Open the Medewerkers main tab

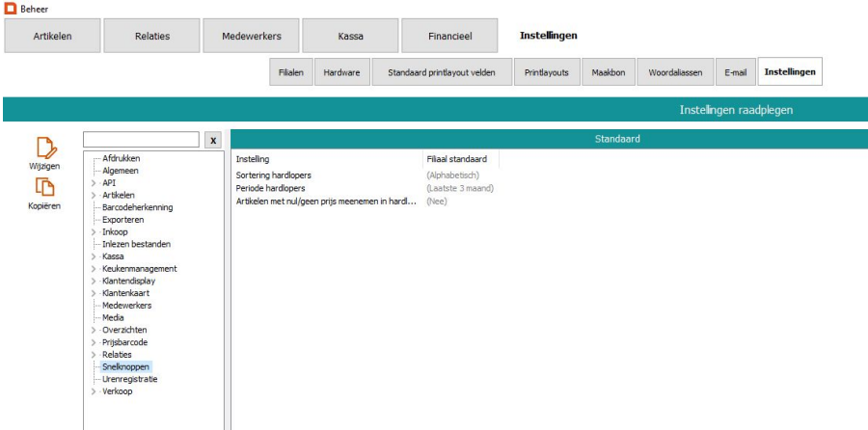251,37
